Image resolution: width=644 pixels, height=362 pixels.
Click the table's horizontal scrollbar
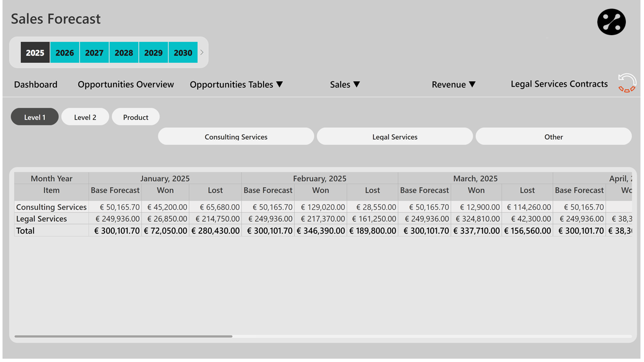tap(124, 336)
